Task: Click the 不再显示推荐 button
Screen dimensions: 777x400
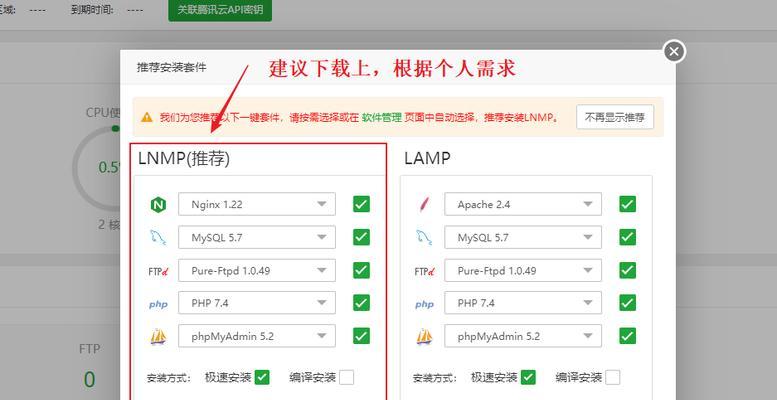Action: click(x=615, y=117)
